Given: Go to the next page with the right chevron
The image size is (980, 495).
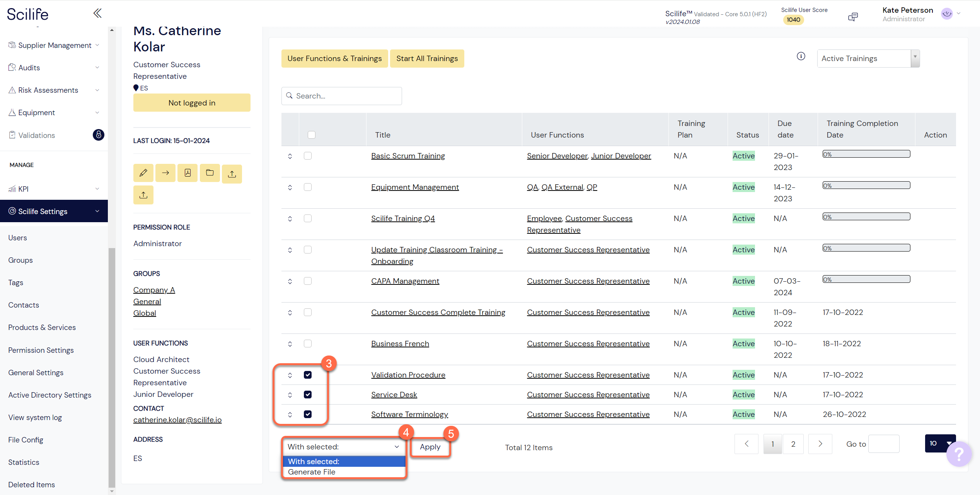Looking at the screenshot, I should click(820, 444).
